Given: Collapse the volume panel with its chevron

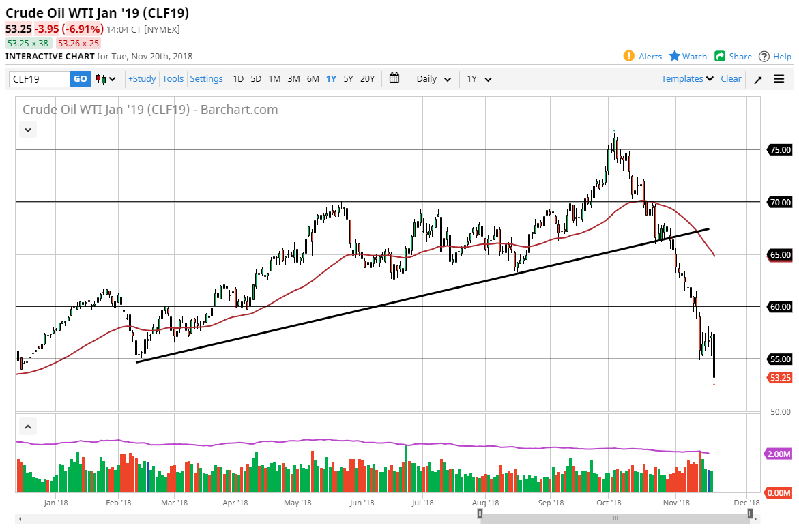Looking at the screenshot, I should [28, 426].
